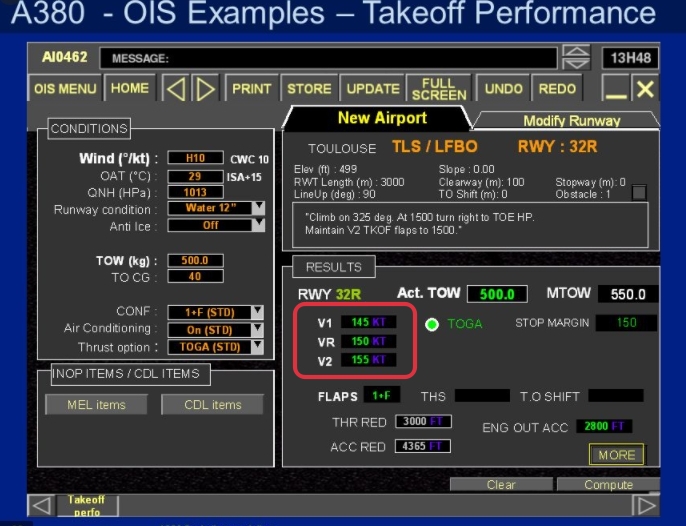The image size is (686, 526).
Task: Switch to FULL SCREEN
Action: [439, 89]
